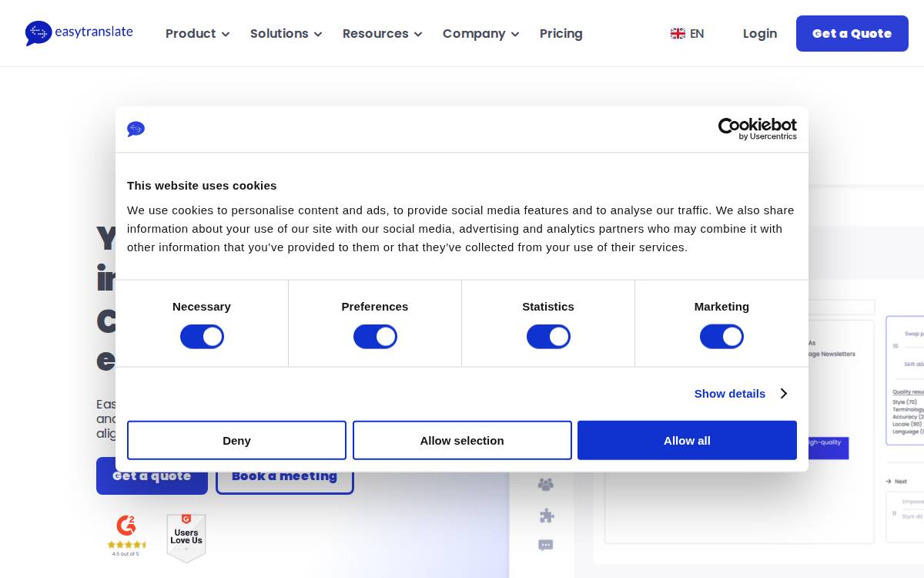Click the '4.5 out of 5' rating text
This screenshot has height=578, width=924.
pyautogui.click(x=126, y=553)
